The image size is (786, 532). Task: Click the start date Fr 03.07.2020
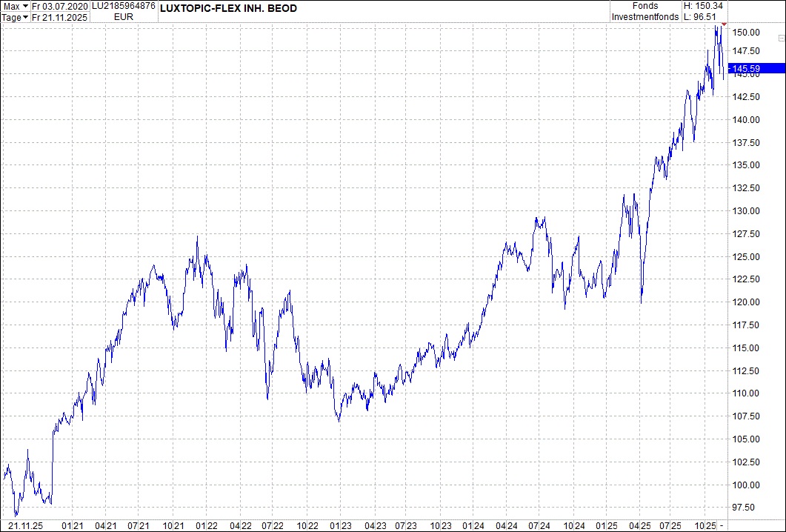tap(60, 7)
